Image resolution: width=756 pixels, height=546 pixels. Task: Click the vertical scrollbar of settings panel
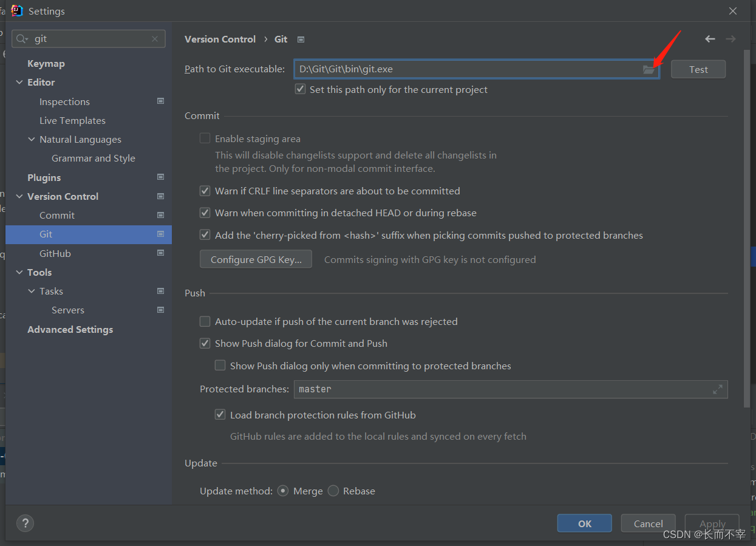(747, 229)
